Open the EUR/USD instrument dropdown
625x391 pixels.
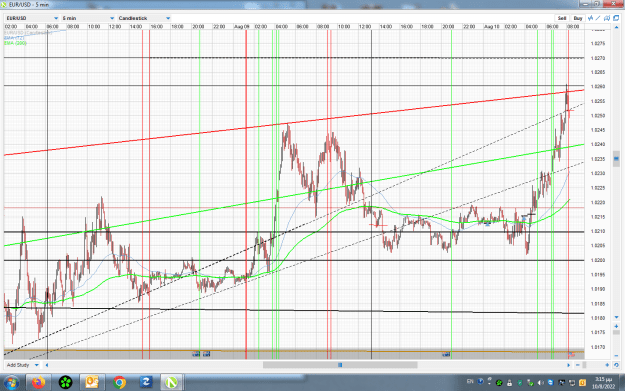(x=32, y=18)
